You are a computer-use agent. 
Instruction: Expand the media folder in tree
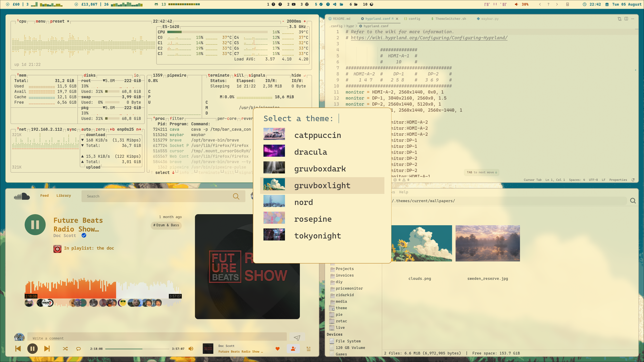click(341, 302)
